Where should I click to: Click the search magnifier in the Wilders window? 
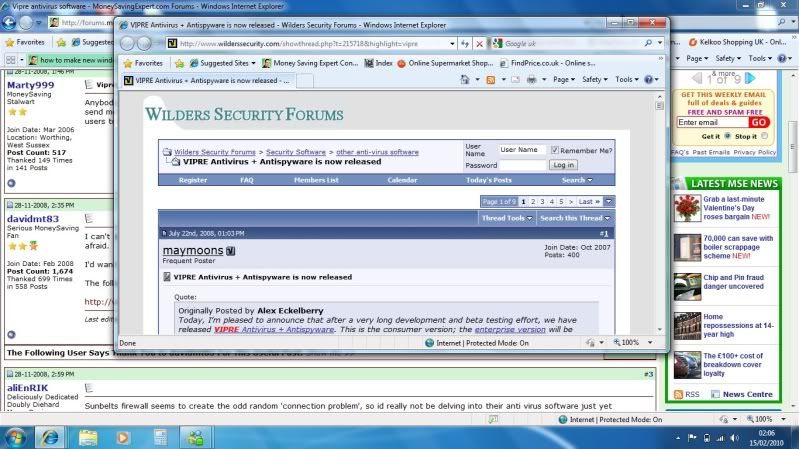[x=648, y=43]
